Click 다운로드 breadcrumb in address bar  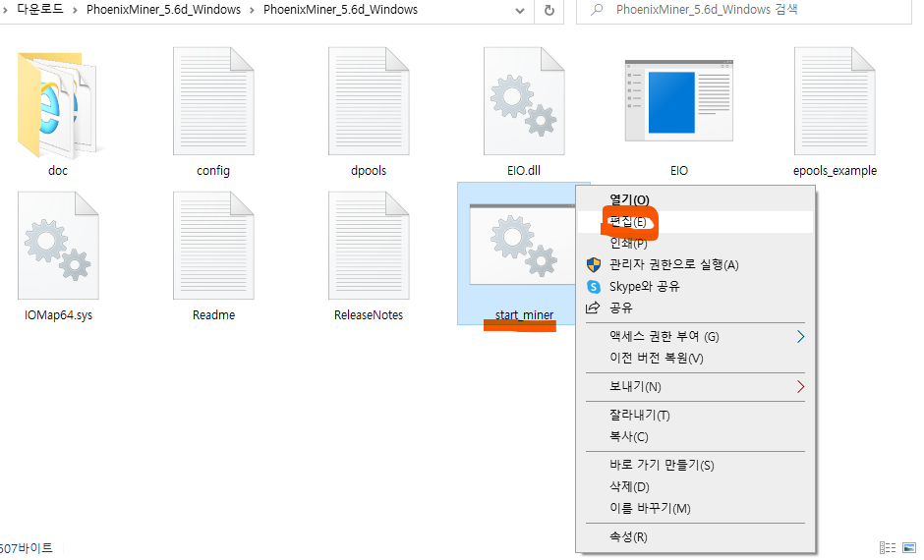click(40, 10)
